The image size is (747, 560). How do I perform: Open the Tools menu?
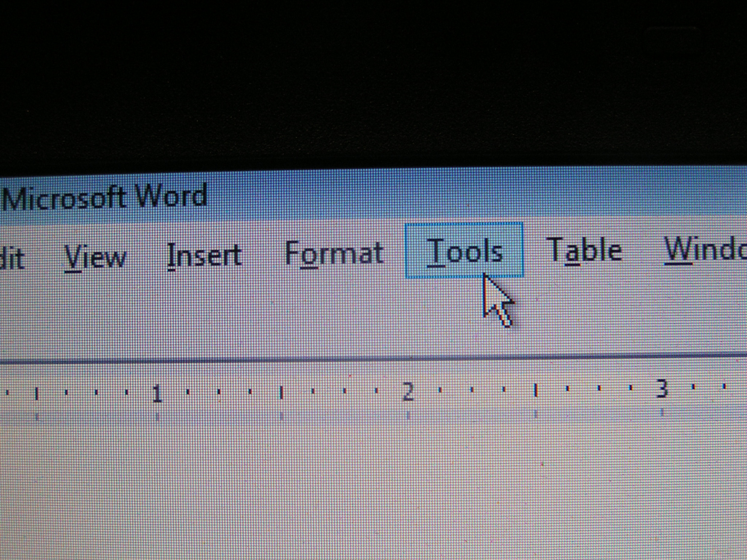(464, 251)
